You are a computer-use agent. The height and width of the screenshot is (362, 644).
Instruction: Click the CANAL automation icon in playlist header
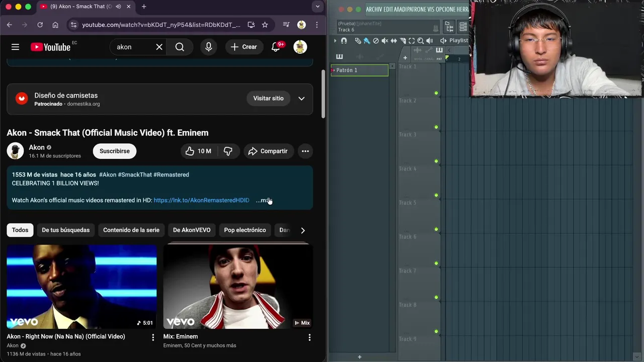429,50
